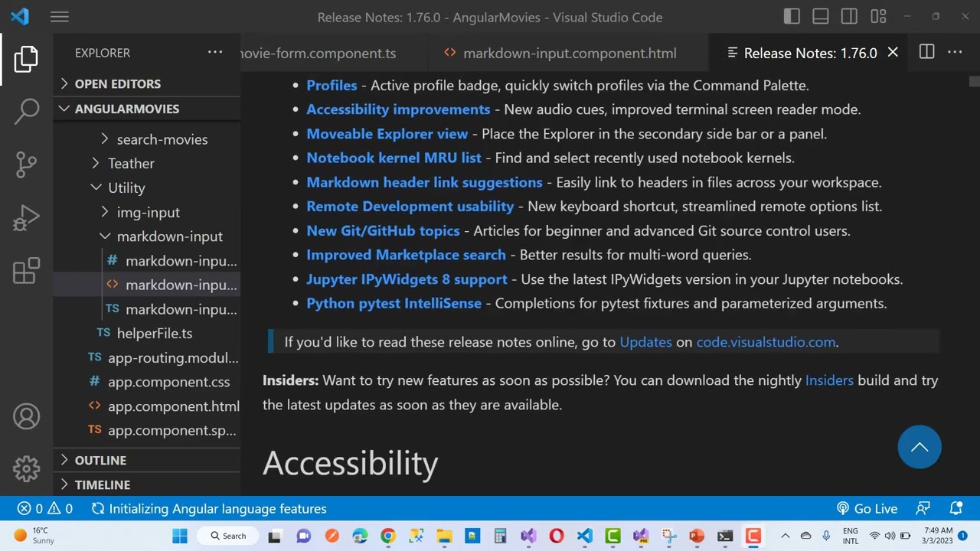Toggle the Panel layout button

tap(820, 17)
